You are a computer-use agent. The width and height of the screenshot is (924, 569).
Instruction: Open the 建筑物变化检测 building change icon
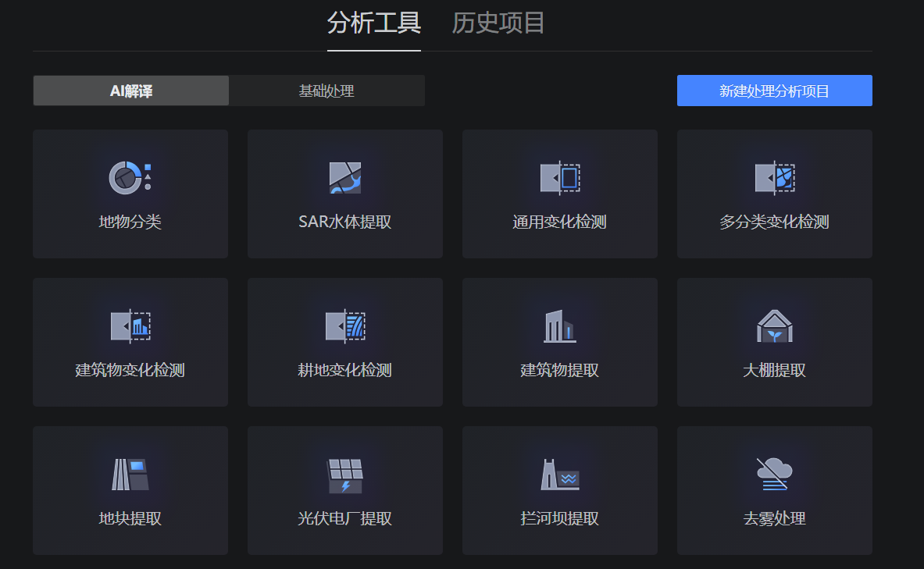pos(130,325)
